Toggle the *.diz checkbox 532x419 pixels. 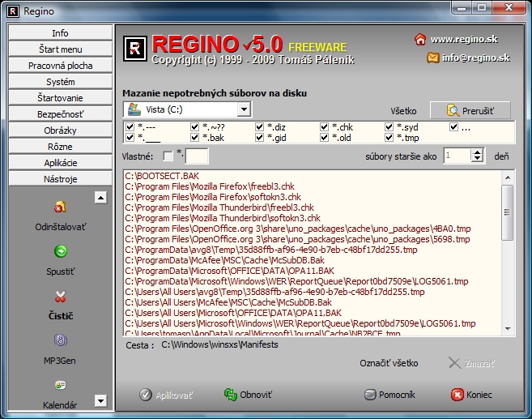click(259, 127)
